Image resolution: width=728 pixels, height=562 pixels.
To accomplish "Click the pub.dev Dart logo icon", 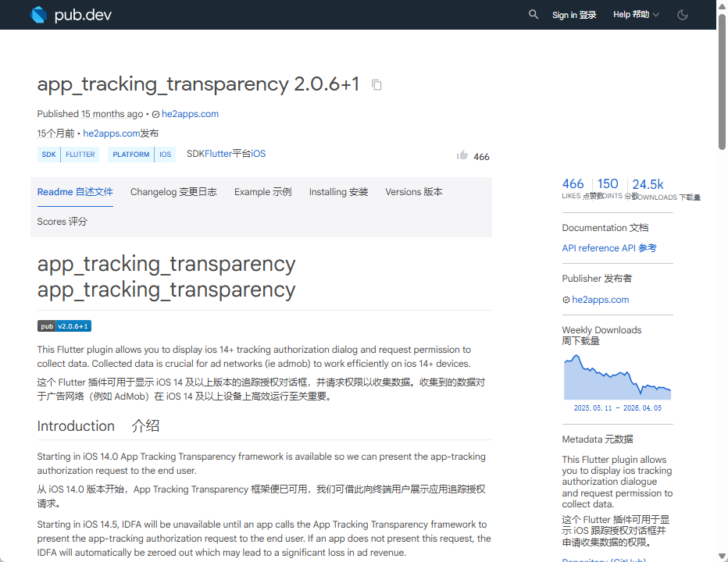I will [38, 15].
